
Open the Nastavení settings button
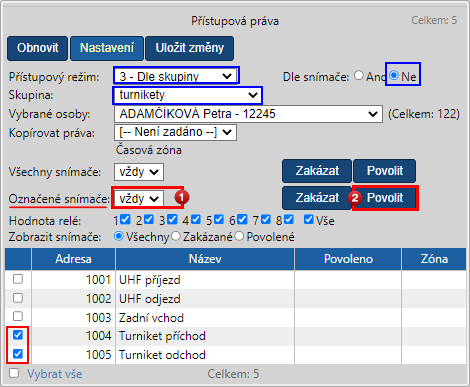(107, 48)
